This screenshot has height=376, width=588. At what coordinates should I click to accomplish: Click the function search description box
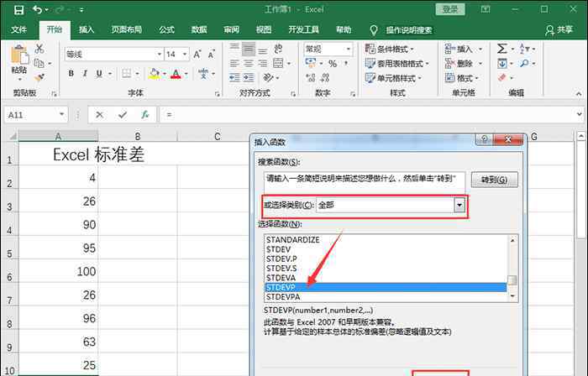tap(364, 182)
